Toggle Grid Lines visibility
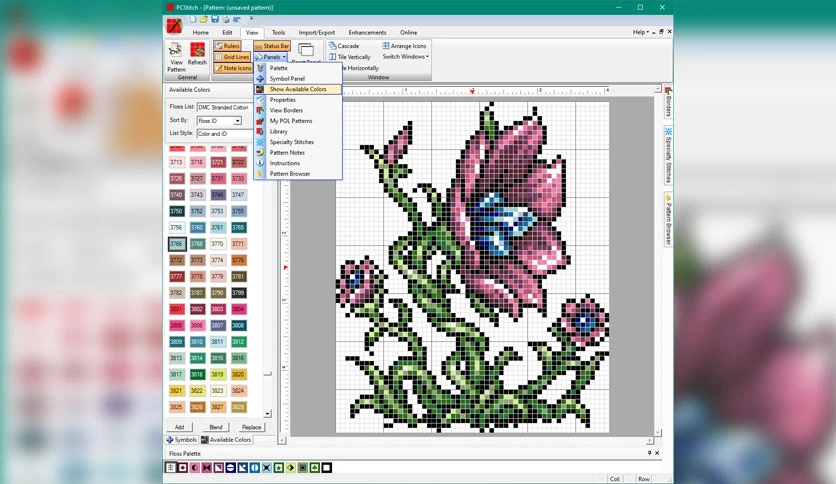 click(232, 57)
